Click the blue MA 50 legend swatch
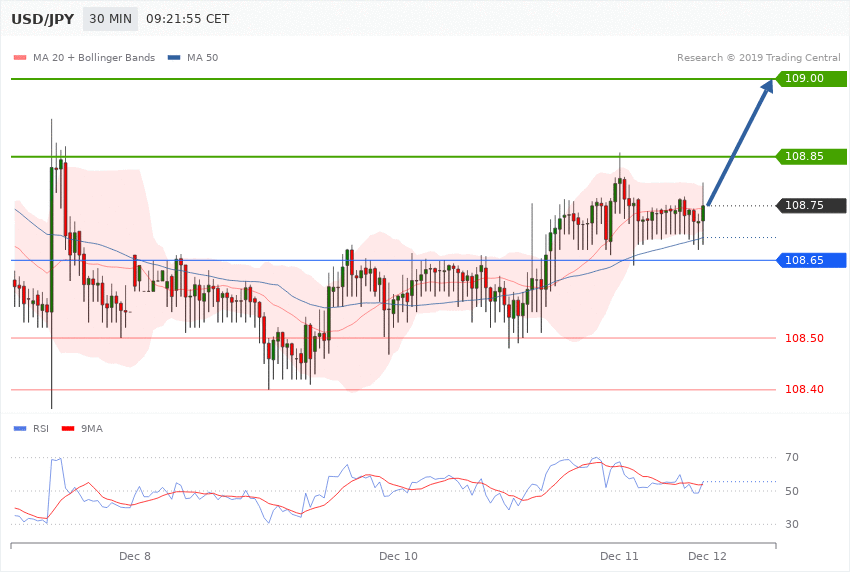Image resolution: width=850 pixels, height=576 pixels. click(x=174, y=58)
